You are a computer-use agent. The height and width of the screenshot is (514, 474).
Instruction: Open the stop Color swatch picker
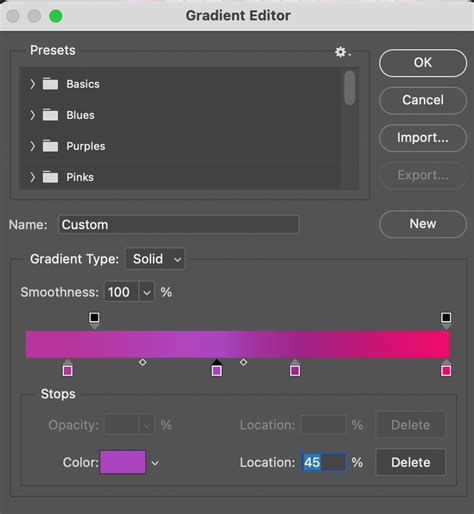tap(123, 462)
